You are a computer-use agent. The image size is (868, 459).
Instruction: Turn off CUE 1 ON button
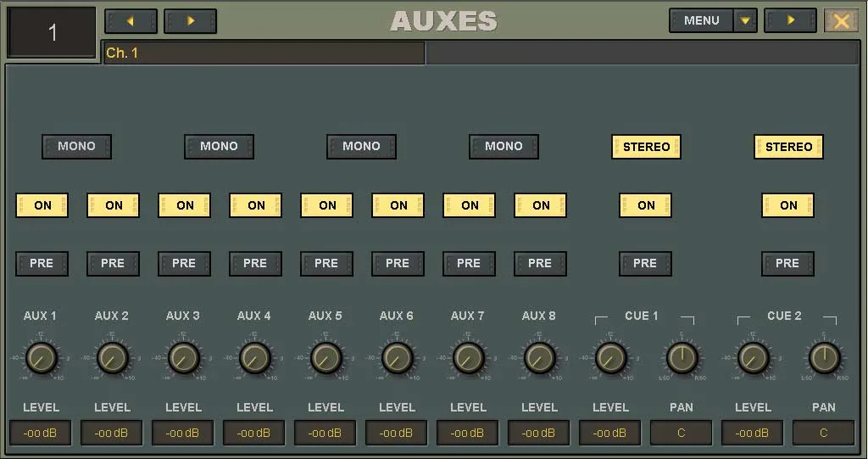point(645,205)
